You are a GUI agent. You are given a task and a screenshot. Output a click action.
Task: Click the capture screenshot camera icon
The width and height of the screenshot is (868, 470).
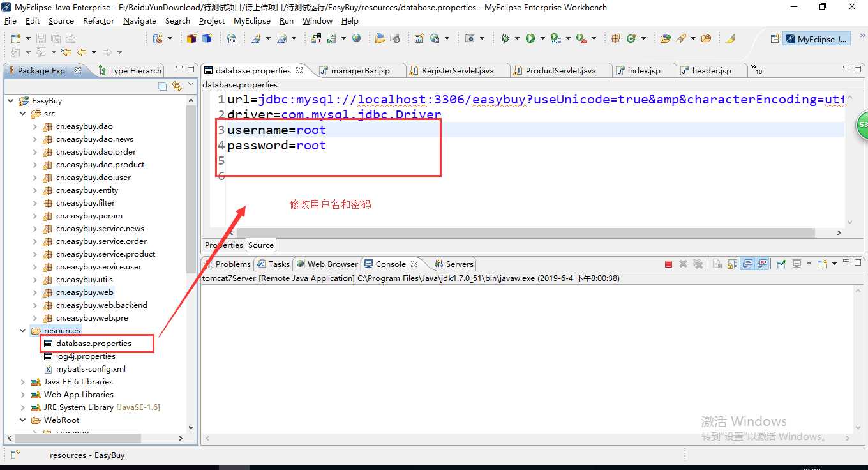click(x=470, y=38)
